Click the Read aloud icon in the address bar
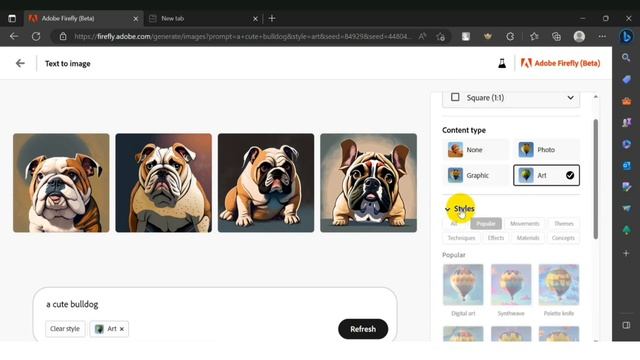The width and height of the screenshot is (640, 360). click(x=422, y=36)
